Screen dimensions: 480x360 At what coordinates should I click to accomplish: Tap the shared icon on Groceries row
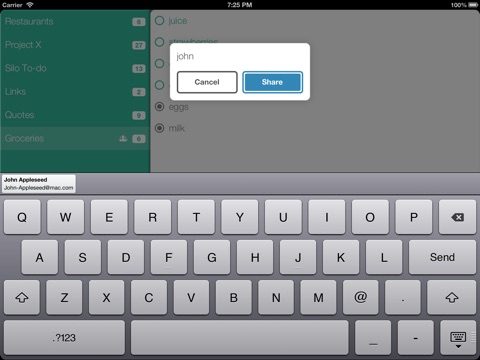[123, 138]
